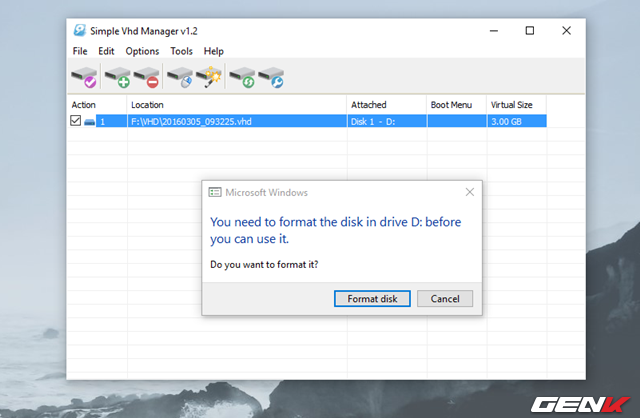This screenshot has width=640, height=418.
Task: Close the Microsoft Windows format dialog
Action: [470, 192]
